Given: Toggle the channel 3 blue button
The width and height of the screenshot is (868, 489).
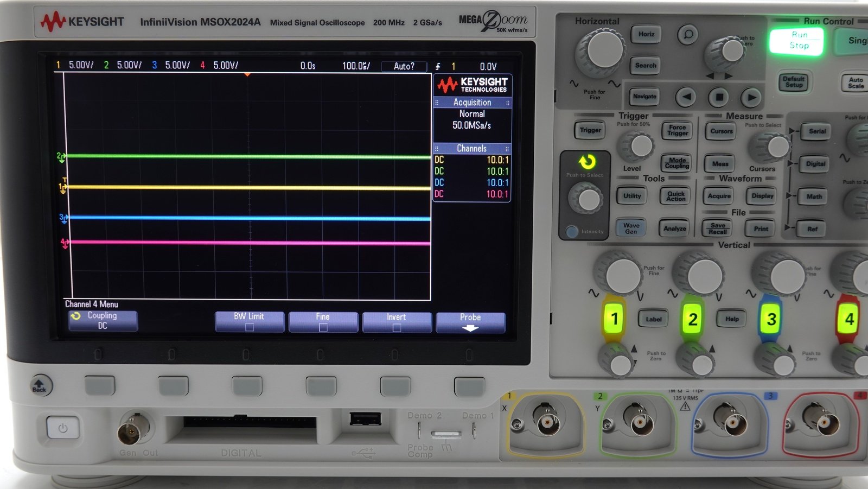Looking at the screenshot, I should [x=771, y=319].
